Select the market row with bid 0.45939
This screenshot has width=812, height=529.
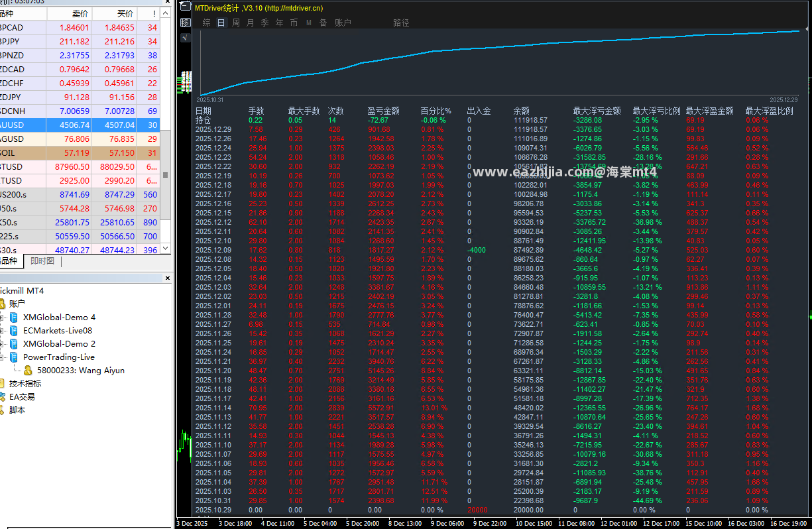pos(80,83)
